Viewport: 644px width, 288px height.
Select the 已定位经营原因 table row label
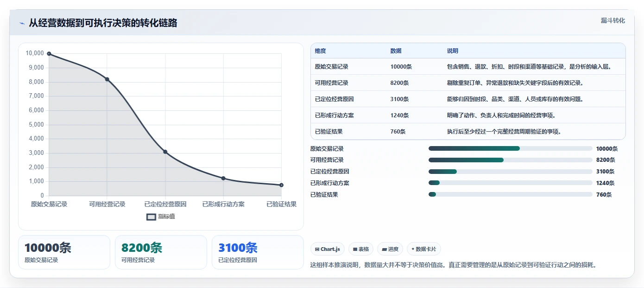tap(334, 99)
